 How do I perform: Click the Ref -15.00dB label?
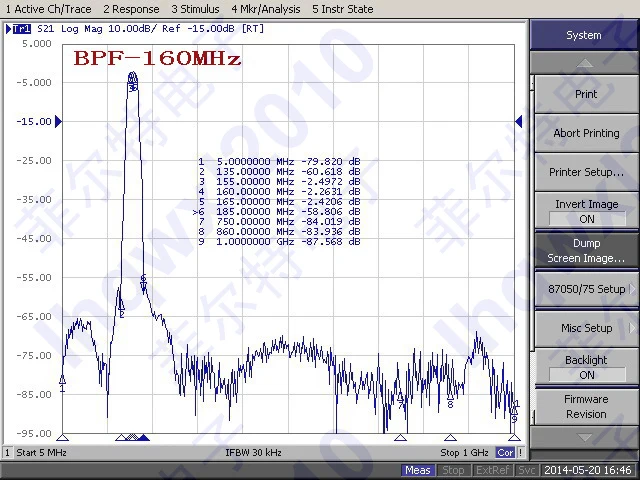[198, 29]
